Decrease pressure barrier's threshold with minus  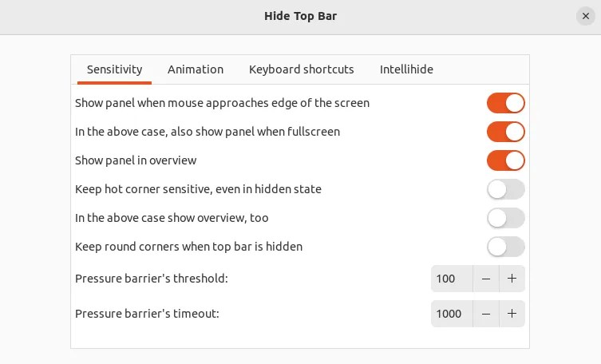click(x=486, y=279)
